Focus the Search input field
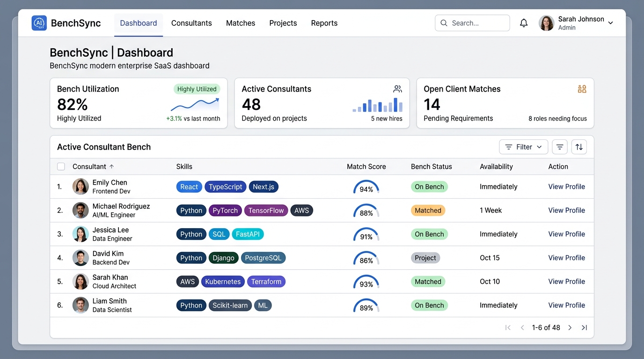Image resolution: width=644 pixels, height=359 pixels. [x=472, y=23]
